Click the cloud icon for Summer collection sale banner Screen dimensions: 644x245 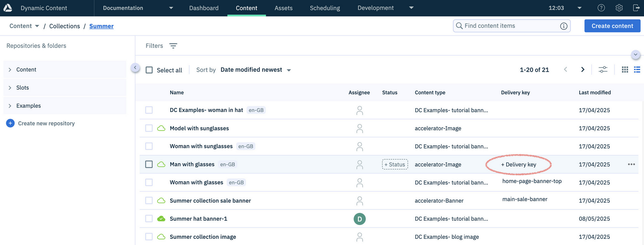161,201
